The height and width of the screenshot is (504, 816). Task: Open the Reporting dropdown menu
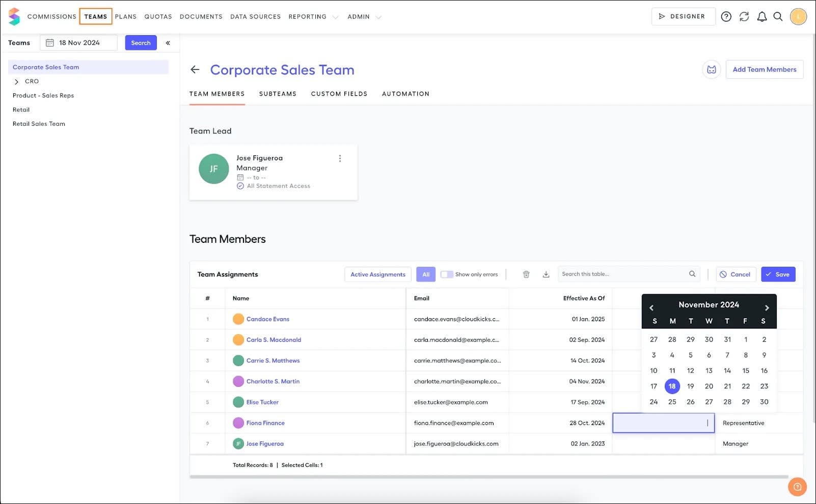click(x=313, y=17)
